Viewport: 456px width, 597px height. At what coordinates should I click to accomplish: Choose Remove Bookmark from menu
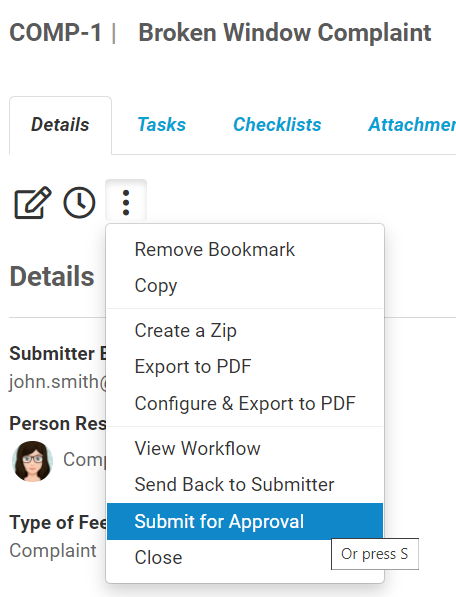(245, 250)
